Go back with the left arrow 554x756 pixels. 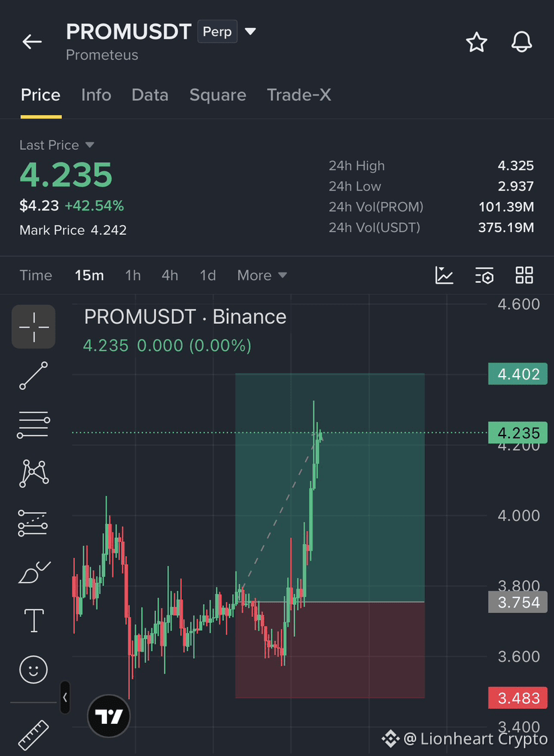coord(32,41)
